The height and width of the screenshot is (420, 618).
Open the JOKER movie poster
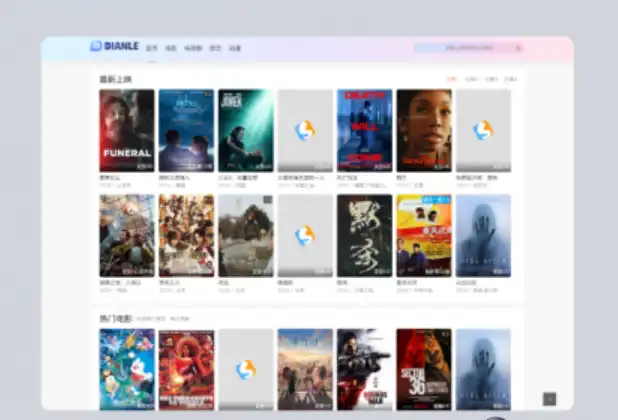point(245,130)
